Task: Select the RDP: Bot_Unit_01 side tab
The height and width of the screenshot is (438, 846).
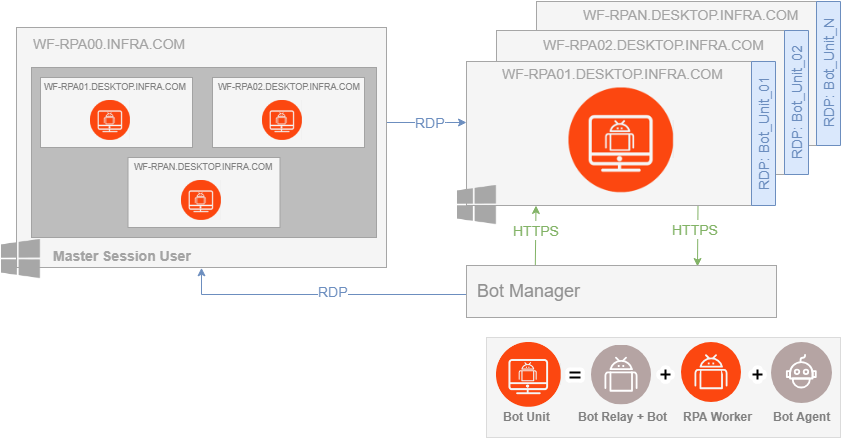Action: 763,133
